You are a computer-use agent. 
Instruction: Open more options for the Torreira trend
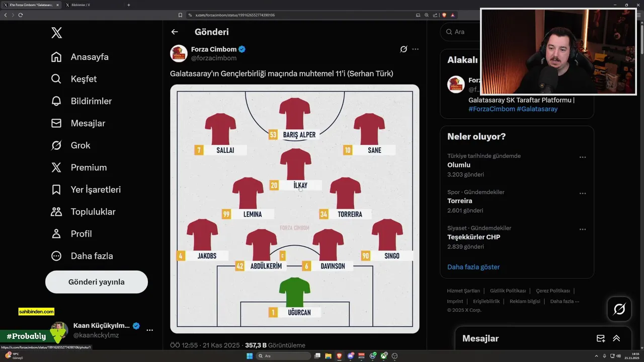point(583,194)
